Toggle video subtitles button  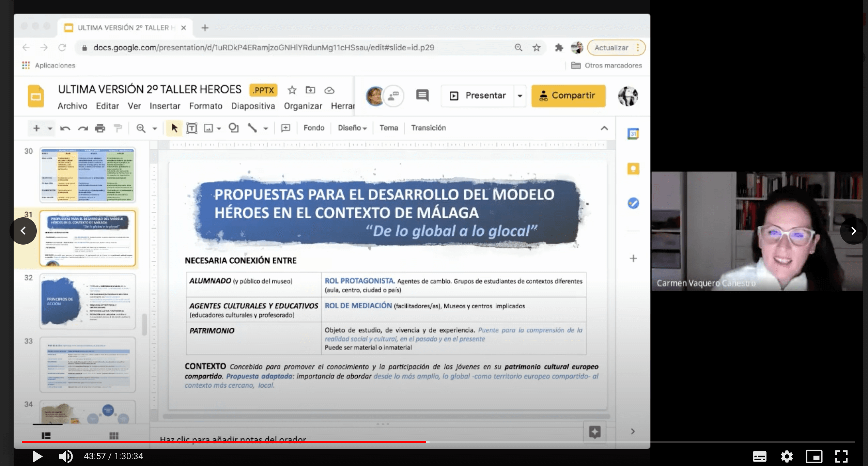click(759, 456)
